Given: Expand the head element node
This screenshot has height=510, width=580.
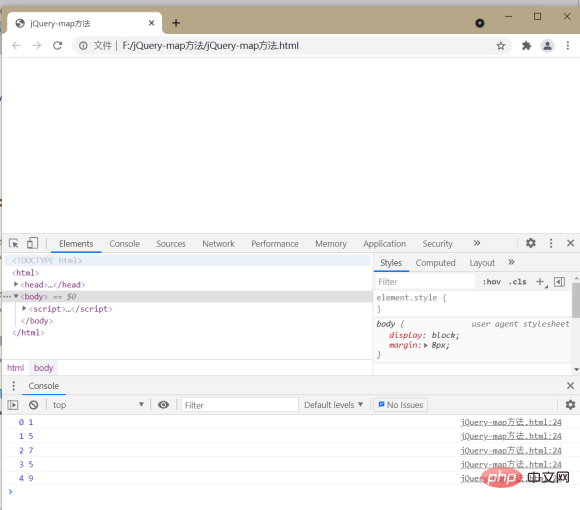Looking at the screenshot, I should tap(16, 284).
